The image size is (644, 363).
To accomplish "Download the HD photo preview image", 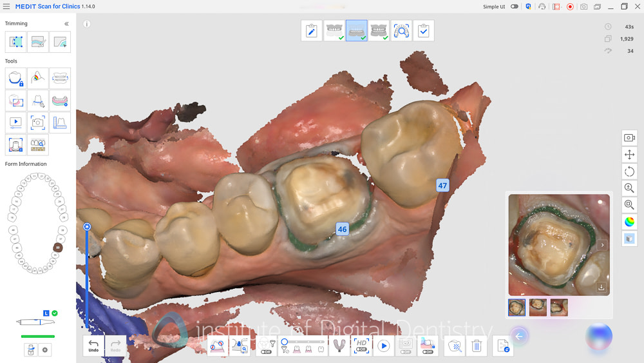I will [601, 288].
